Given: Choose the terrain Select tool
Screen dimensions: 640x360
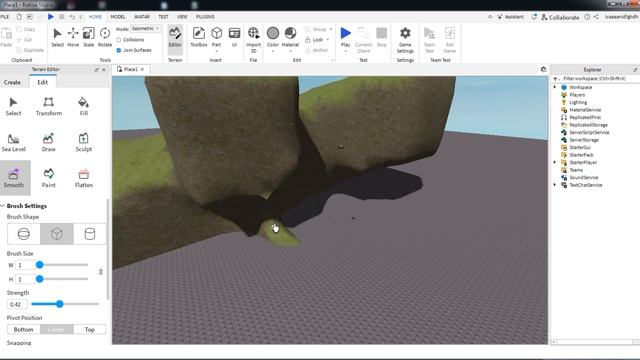Looking at the screenshot, I should click(x=13, y=107).
